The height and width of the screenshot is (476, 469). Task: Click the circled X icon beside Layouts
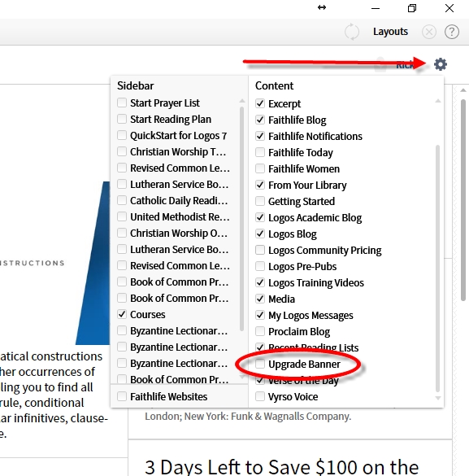(x=429, y=32)
